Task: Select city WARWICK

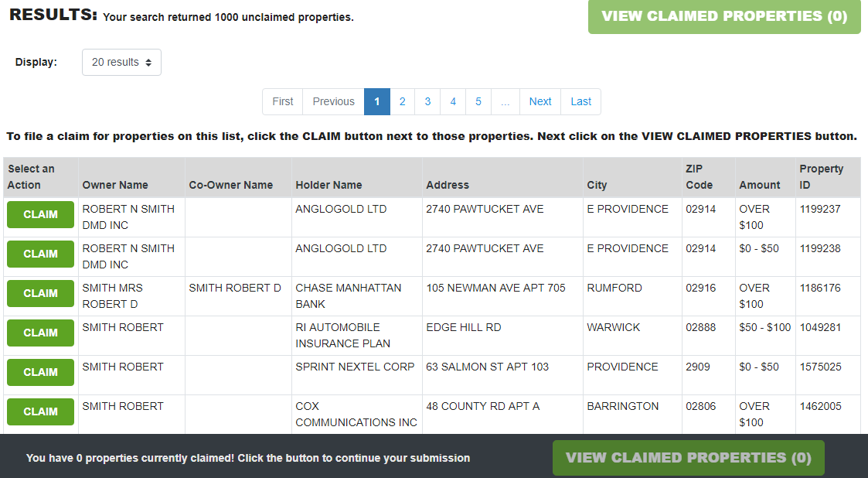Action: [614, 327]
